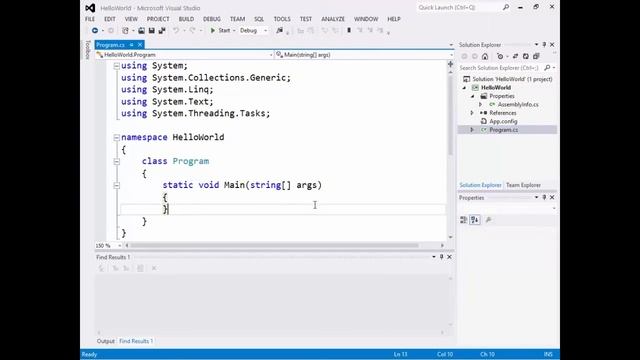Screen dimensions: 640x360
Task: Expand the Program.cs tree node arrow
Action: (472, 130)
